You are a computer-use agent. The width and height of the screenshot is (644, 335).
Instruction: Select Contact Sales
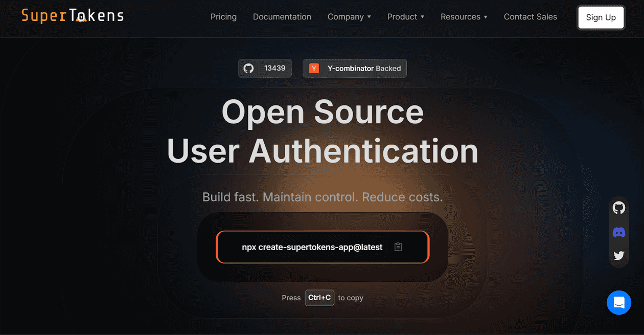[x=531, y=16]
